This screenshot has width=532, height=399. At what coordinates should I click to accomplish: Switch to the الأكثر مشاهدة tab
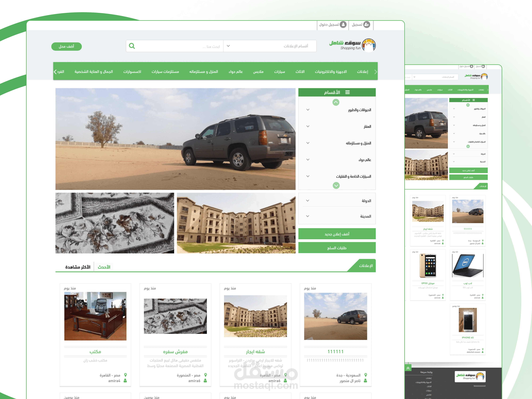(78, 267)
